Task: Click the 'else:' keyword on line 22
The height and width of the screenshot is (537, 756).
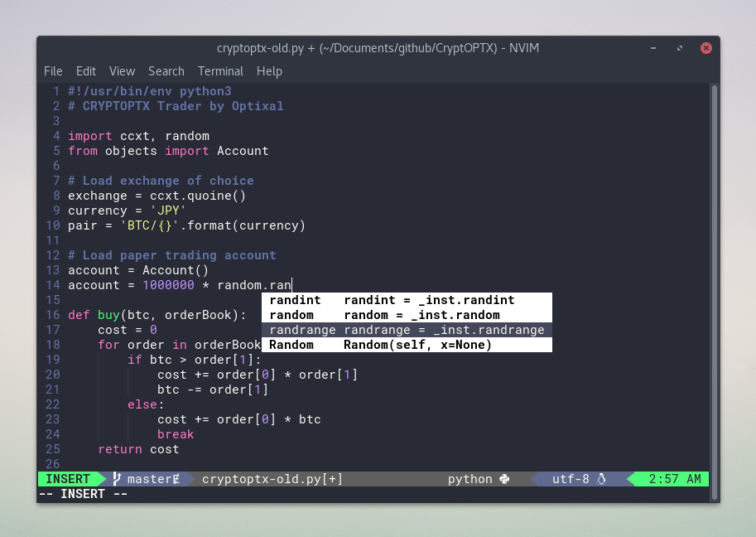Action: click(146, 404)
